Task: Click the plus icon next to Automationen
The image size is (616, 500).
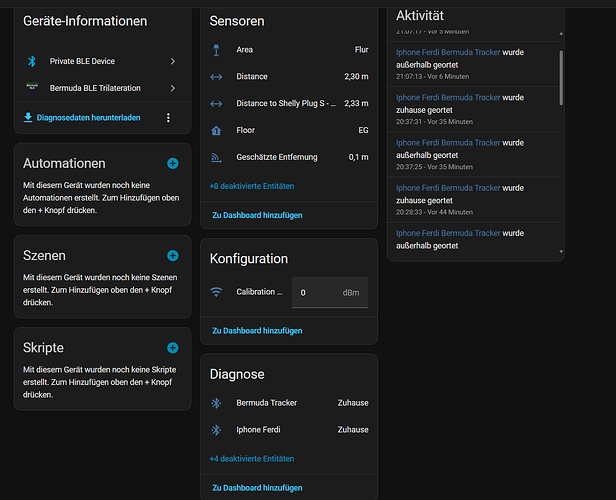Action: pyautogui.click(x=172, y=163)
